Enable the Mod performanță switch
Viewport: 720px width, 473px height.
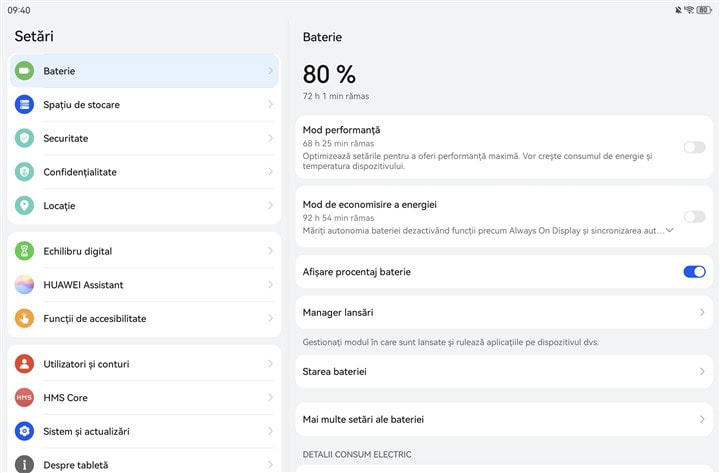pyautogui.click(x=694, y=147)
